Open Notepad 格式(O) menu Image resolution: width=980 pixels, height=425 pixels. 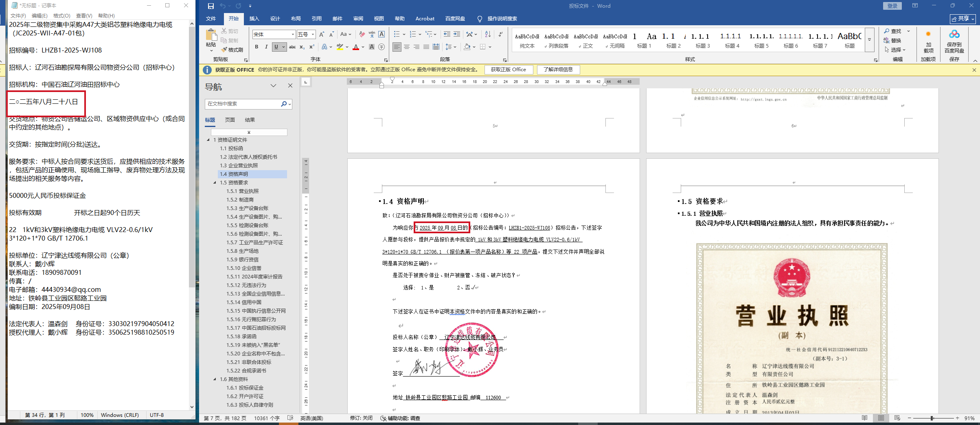coord(62,16)
